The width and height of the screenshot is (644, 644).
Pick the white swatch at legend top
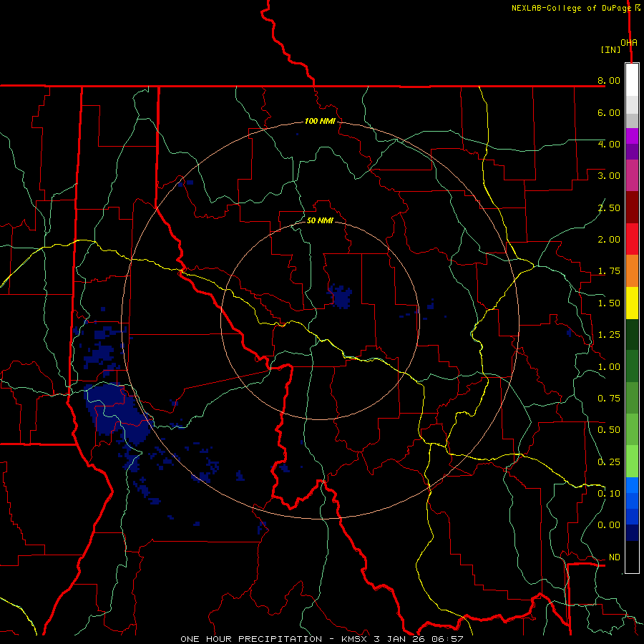(632, 80)
